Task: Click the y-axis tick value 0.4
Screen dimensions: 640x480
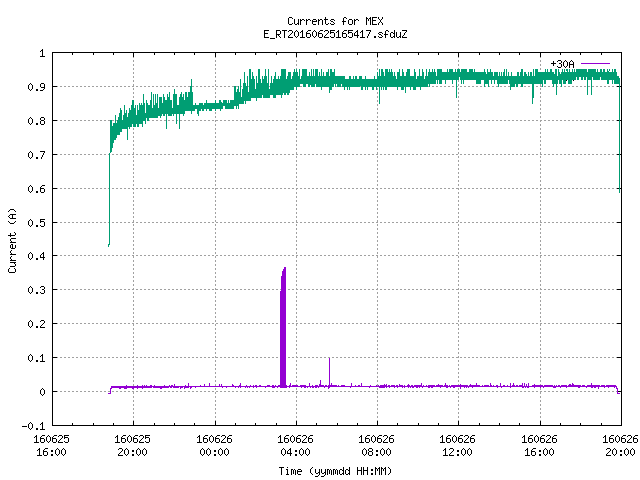Action: pos(36,256)
